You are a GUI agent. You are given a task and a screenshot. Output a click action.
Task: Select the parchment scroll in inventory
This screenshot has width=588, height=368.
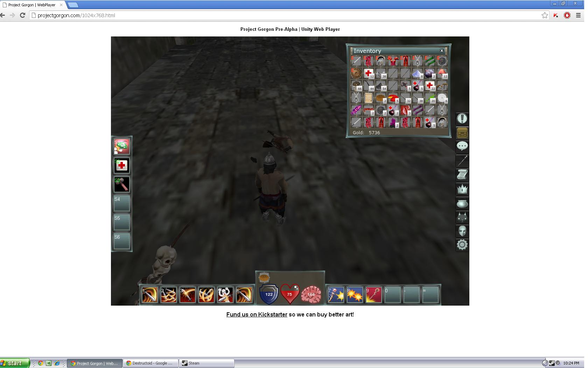point(368,98)
